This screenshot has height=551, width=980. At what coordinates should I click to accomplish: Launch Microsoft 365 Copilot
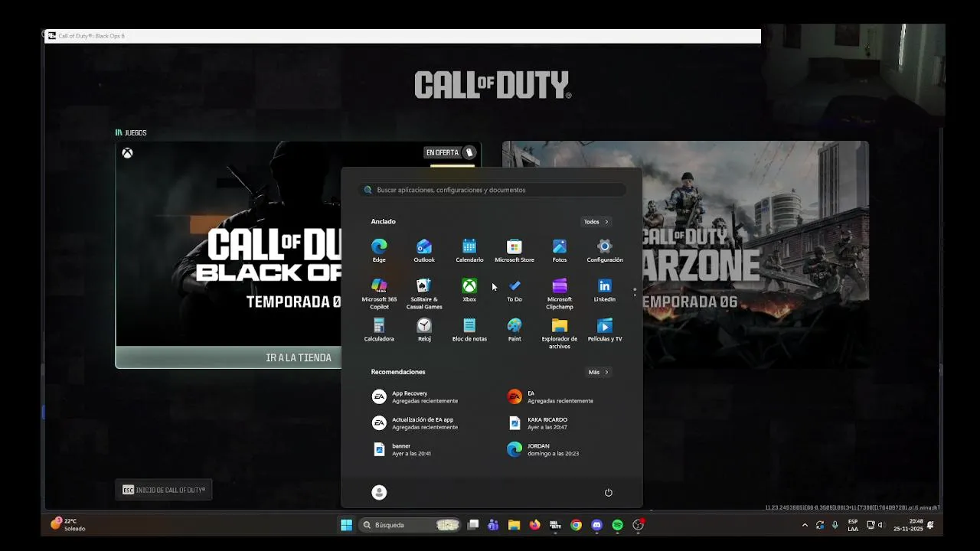pos(379,294)
